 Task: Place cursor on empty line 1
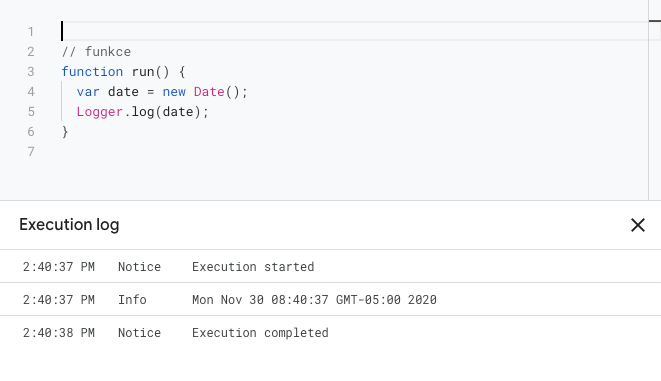point(354,31)
